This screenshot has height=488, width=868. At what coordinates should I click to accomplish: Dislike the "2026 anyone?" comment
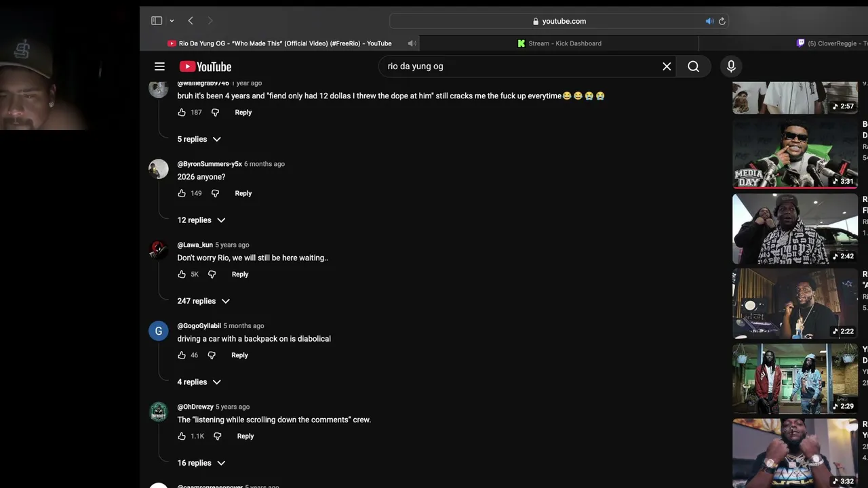pyautogui.click(x=215, y=193)
